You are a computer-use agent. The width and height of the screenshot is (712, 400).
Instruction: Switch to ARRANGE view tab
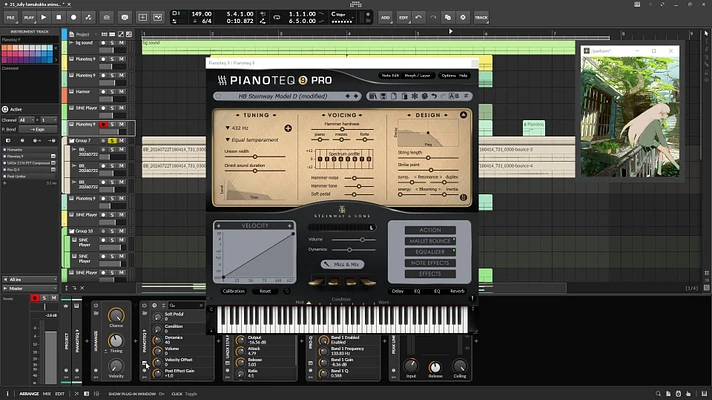[x=29, y=394]
